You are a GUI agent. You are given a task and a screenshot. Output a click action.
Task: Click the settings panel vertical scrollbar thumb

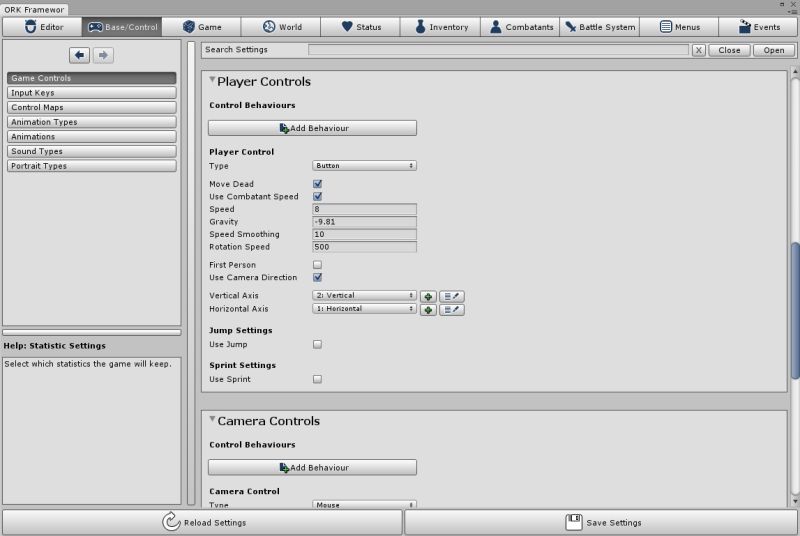[795, 310]
